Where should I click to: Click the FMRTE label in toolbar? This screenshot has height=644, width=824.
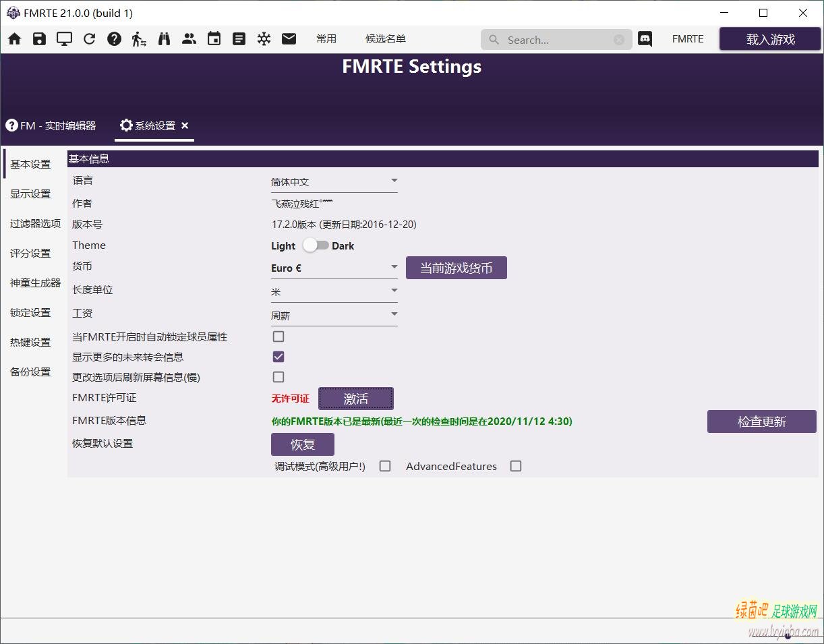[x=688, y=39]
